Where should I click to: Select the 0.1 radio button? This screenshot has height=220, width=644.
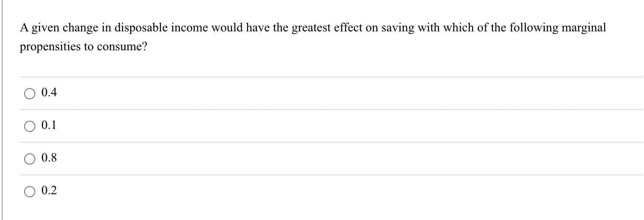click(30, 127)
